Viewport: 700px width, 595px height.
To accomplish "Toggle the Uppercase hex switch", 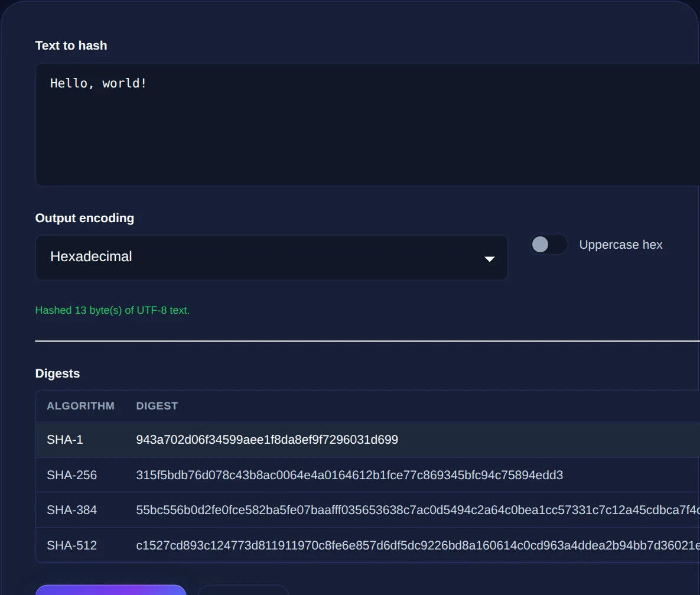I will point(549,245).
